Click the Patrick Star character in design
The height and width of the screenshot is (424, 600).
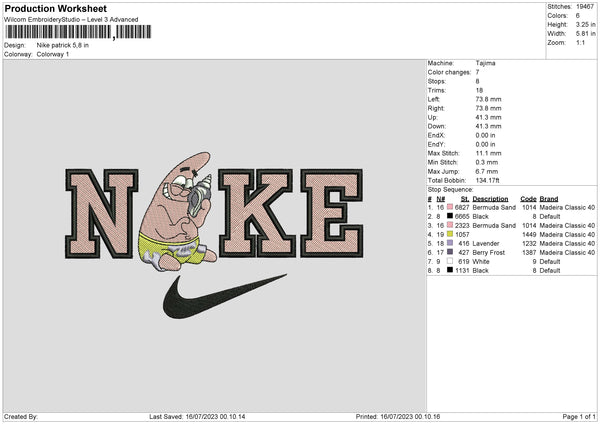(178, 212)
